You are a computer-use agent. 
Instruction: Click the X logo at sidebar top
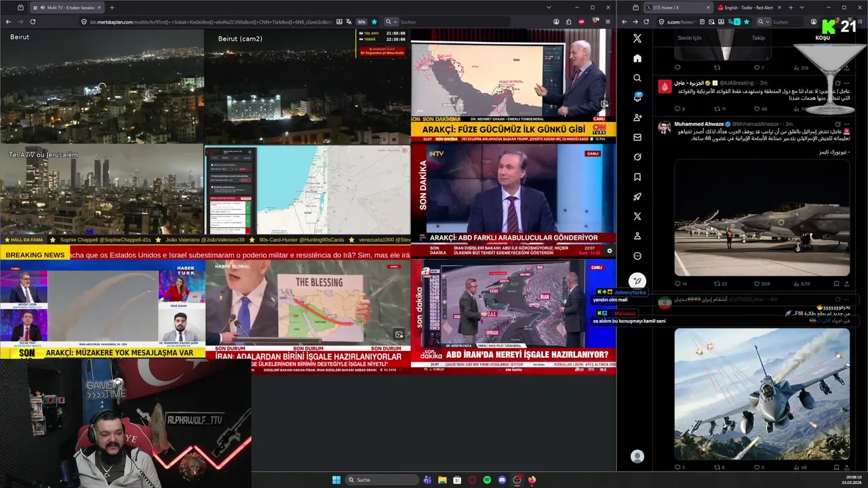[x=637, y=39]
